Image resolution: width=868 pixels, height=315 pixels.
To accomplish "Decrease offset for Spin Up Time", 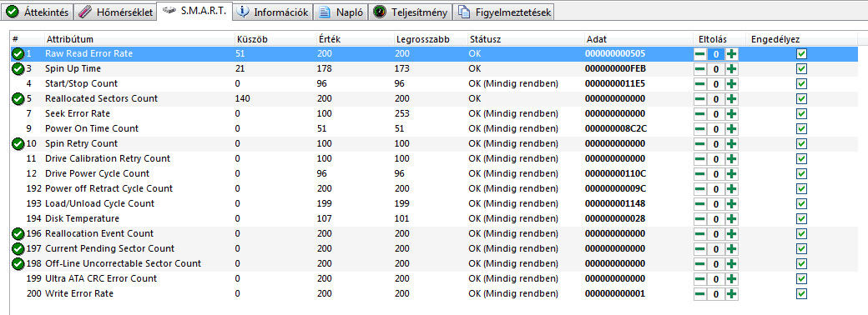I will coord(700,68).
